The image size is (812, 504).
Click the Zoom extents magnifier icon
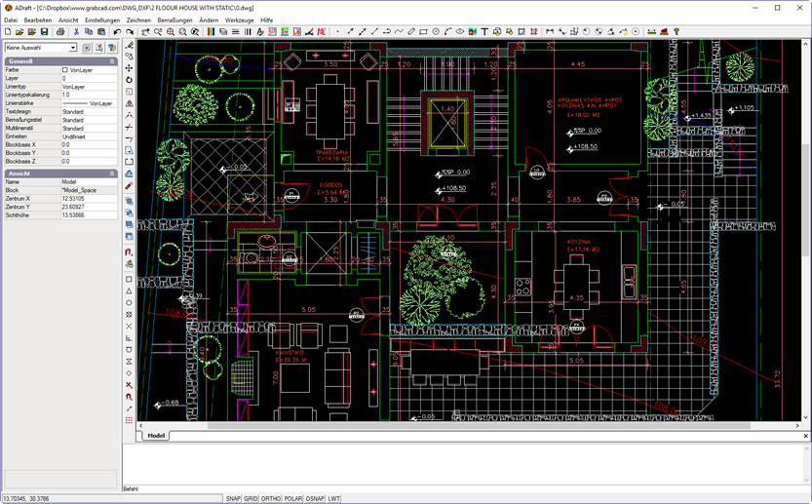(x=171, y=32)
